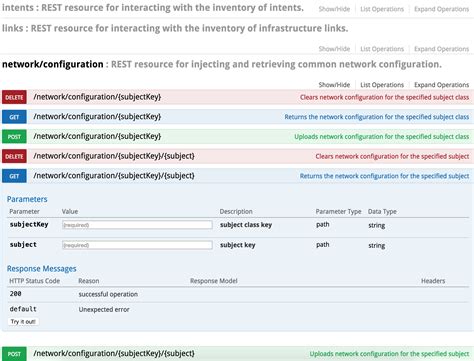Expand DELETE /network/configuration/{subjectKey} path
The width and height of the screenshot is (474, 361).
tap(97, 97)
